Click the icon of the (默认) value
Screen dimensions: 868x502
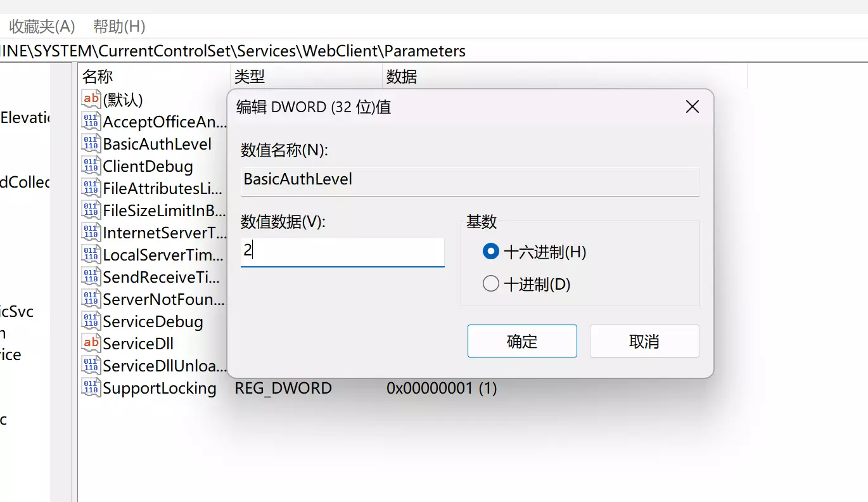click(x=91, y=100)
